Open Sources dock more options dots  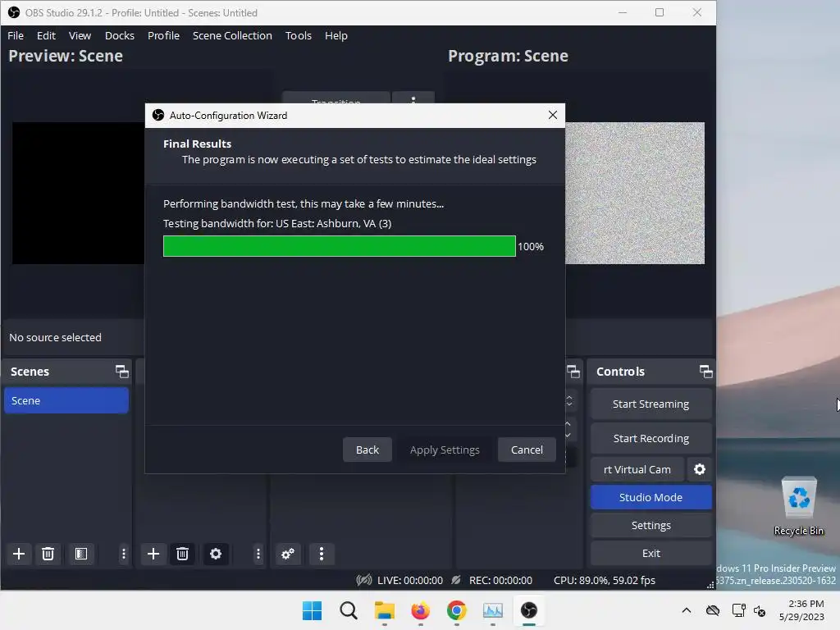[x=258, y=554]
